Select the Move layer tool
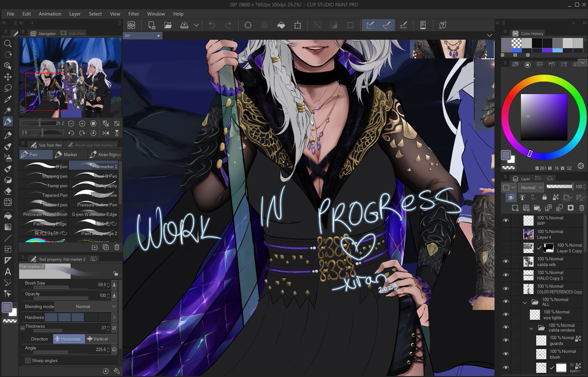Viewport: 588px width, 377px height. point(8,77)
